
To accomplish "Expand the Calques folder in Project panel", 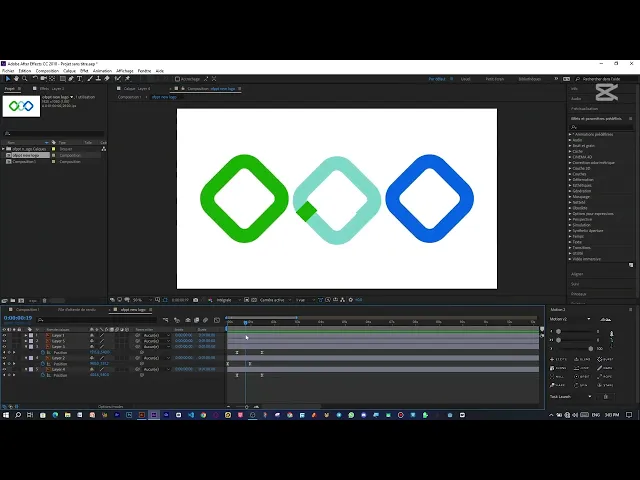I will coord(4,149).
